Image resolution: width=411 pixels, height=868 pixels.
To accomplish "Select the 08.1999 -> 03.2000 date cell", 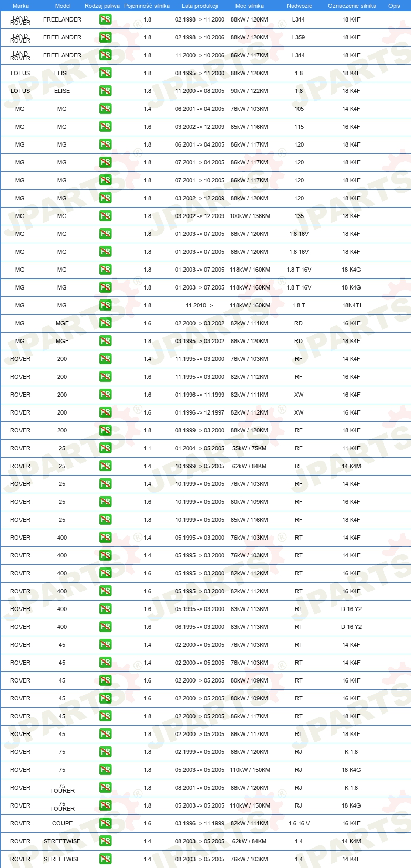I will pyautogui.click(x=200, y=430).
